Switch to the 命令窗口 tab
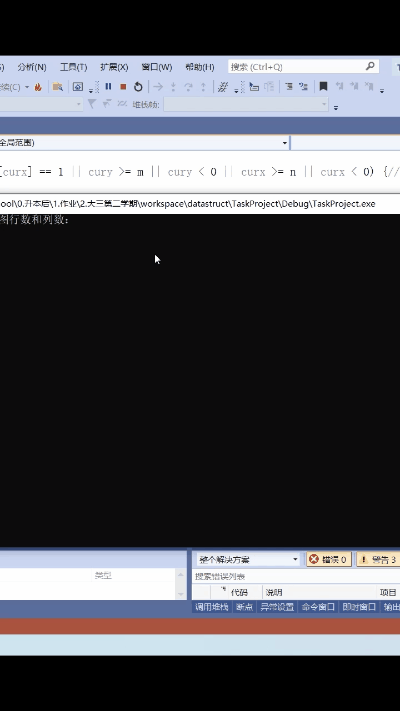 (x=318, y=607)
